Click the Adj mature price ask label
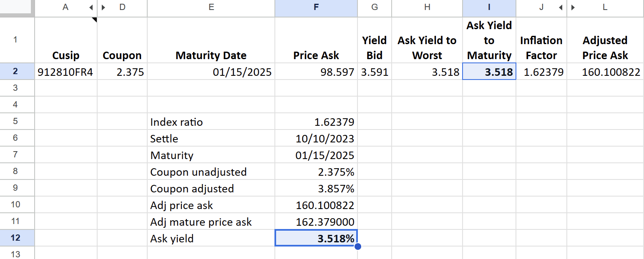 [x=201, y=222]
